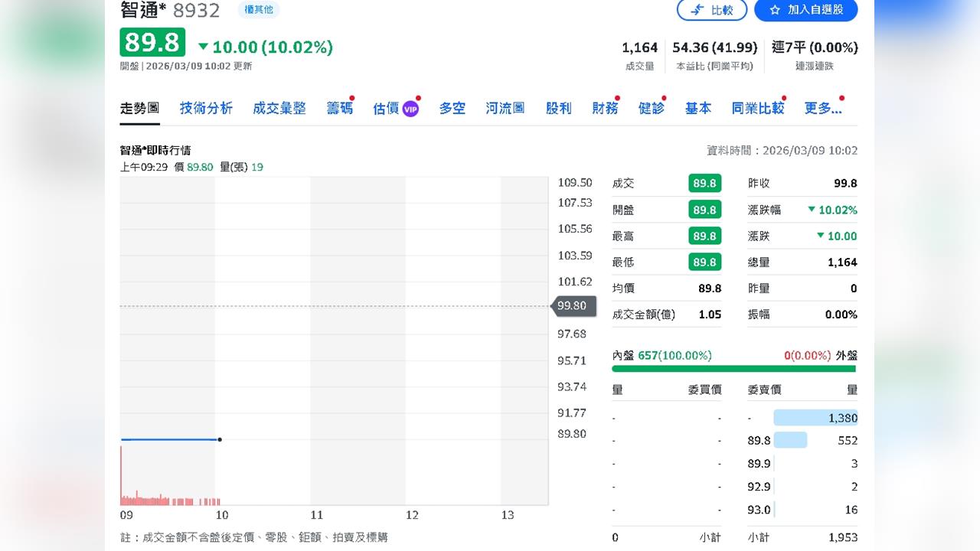Select the 成交彙整 tab

point(279,109)
